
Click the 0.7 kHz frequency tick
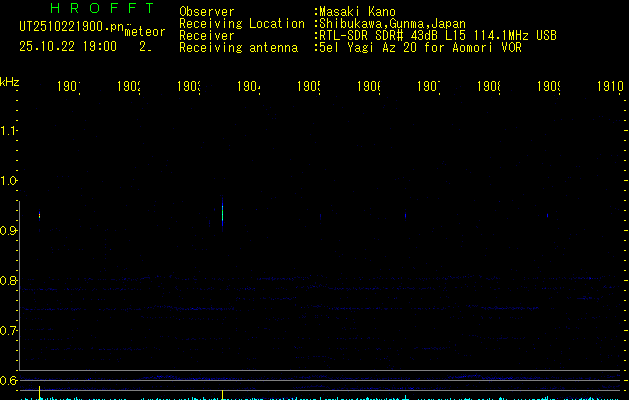(10, 330)
